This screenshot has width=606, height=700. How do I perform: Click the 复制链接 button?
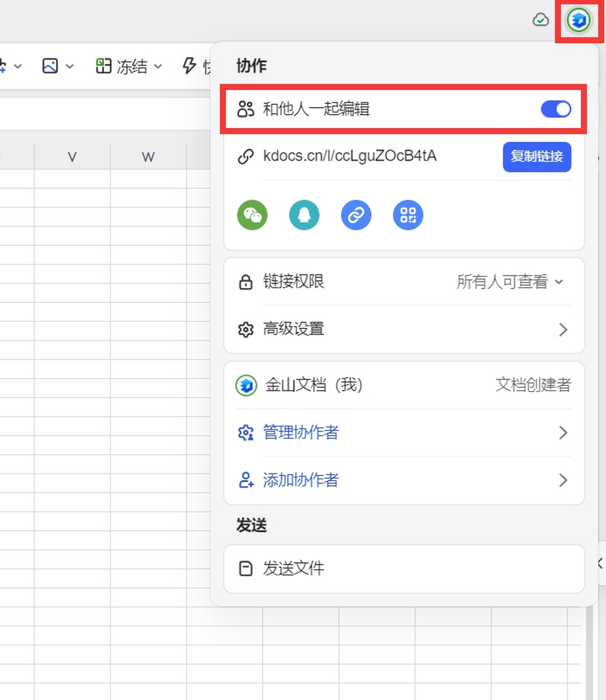537,157
